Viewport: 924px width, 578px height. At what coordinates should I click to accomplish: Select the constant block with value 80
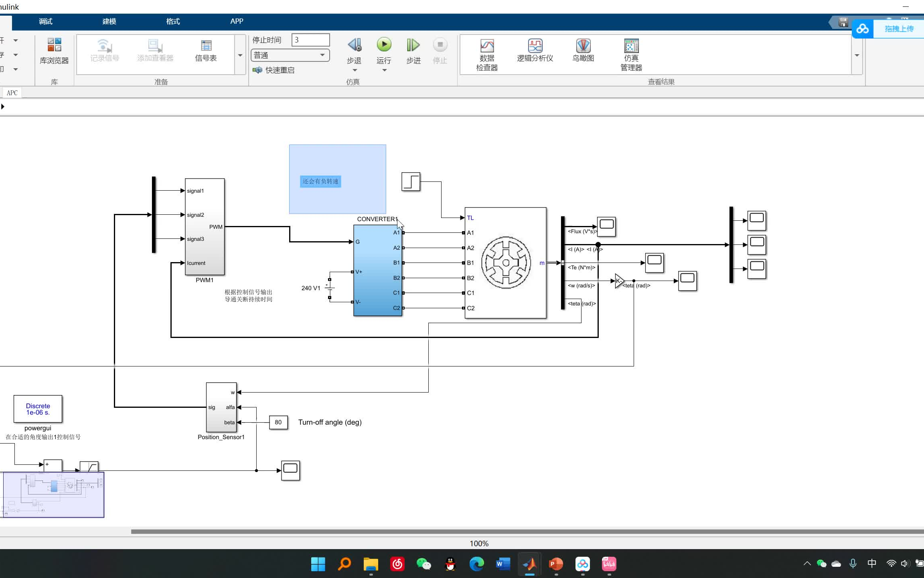278,422
